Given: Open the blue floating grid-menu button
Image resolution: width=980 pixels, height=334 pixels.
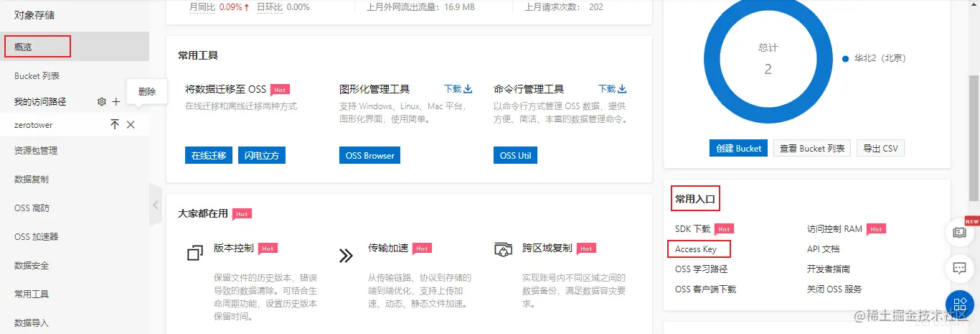Looking at the screenshot, I should [960, 305].
